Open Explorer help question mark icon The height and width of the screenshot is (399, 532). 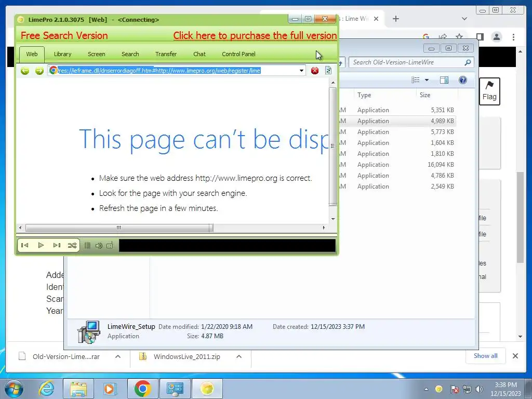point(463,80)
